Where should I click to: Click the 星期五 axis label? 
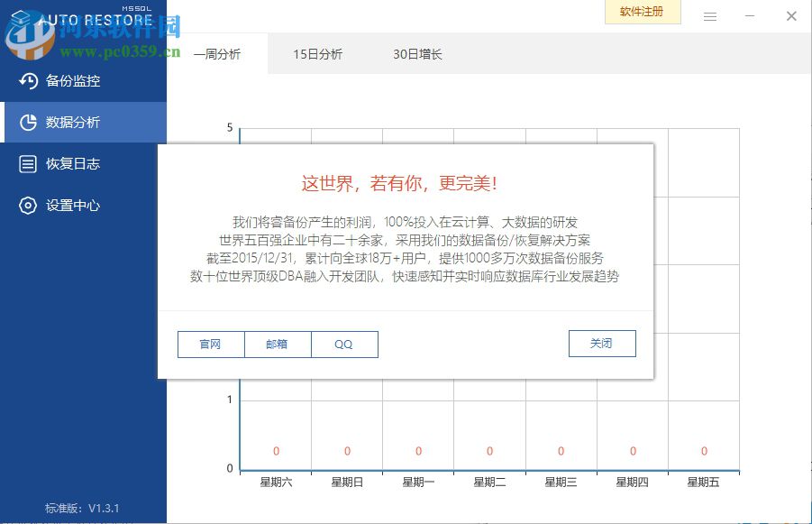(703, 482)
